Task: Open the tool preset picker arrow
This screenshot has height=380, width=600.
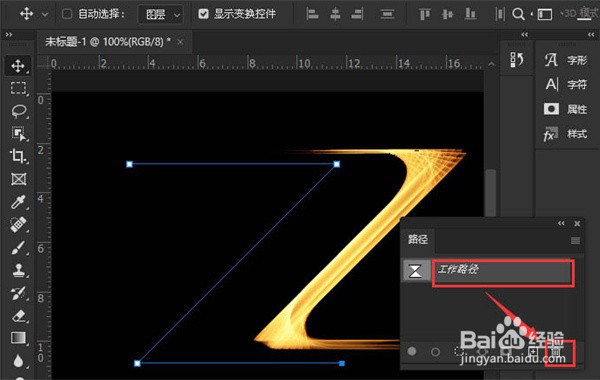Action: [x=45, y=15]
